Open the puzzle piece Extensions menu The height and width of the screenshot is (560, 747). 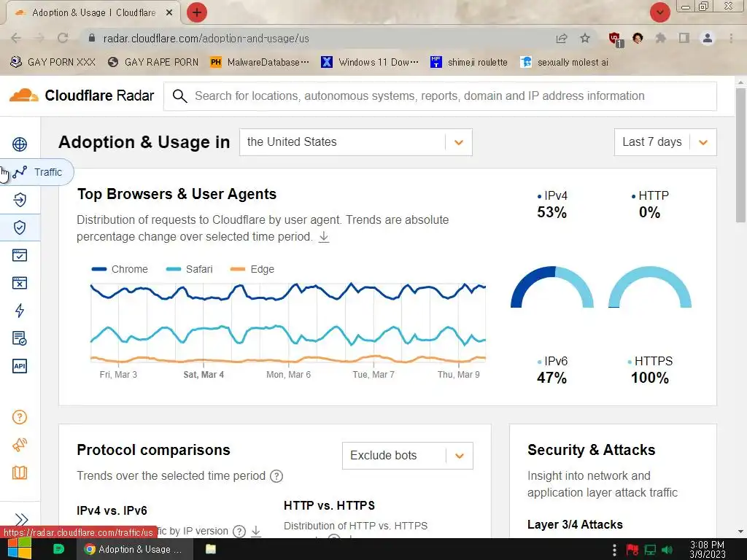tap(661, 38)
